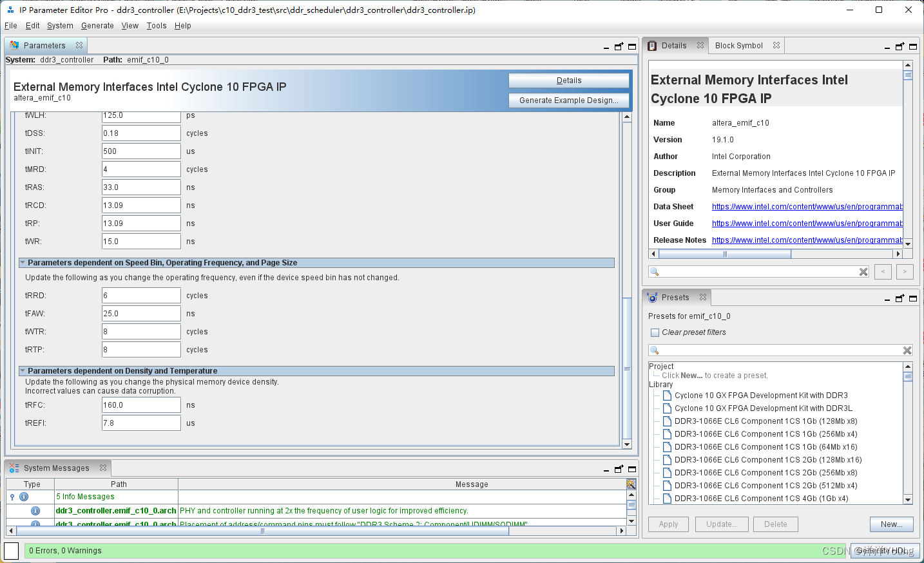Click the tRFC value input field

pos(141,405)
